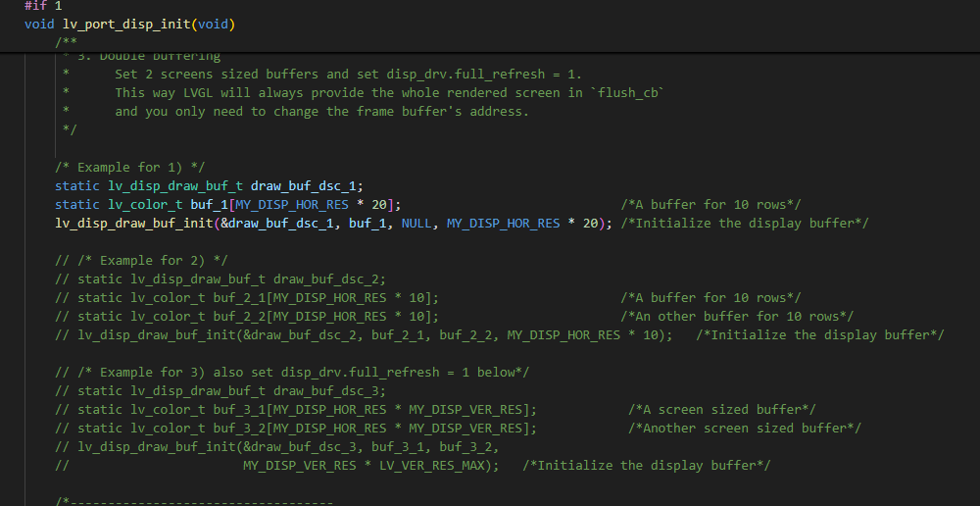The image size is (980, 506).
Task: Click draw_buf_dsc_2 in commented declaration
Action: coord(329,279)
